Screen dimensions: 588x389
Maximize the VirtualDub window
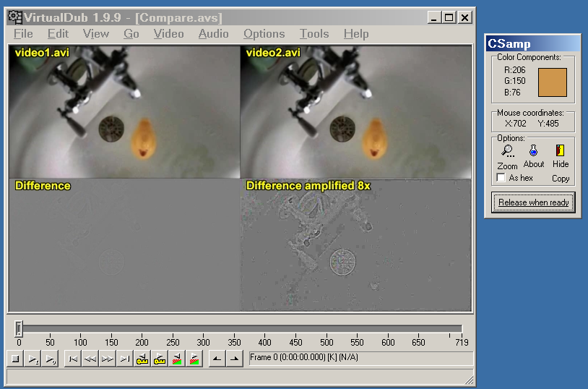pos(449,17)
